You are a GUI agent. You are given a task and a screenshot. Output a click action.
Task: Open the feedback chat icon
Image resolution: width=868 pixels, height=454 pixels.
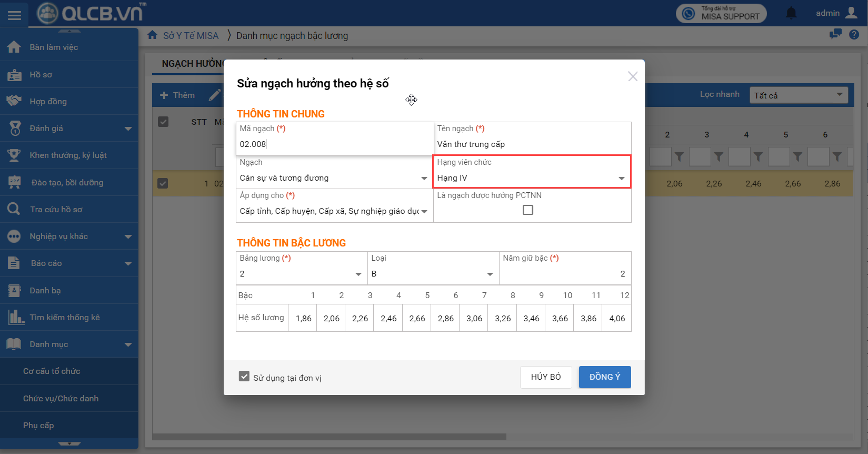(x=835, y=35)
